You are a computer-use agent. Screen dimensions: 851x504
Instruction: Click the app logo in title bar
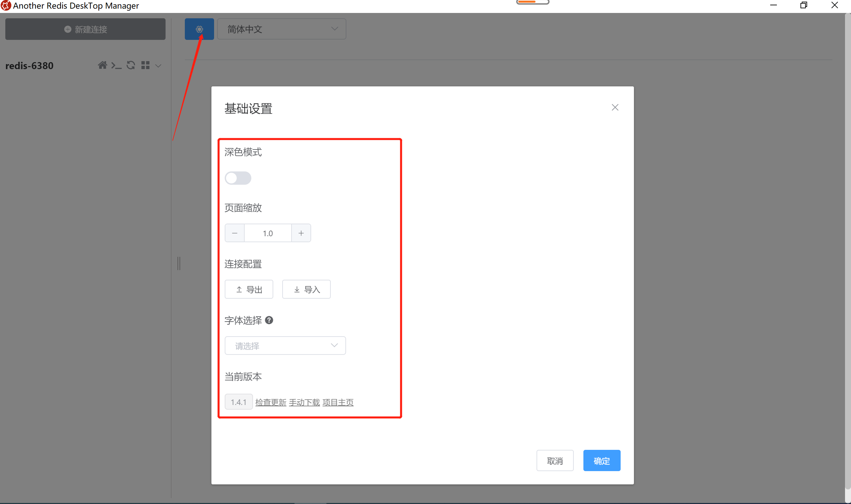click(x=6, y=6)
